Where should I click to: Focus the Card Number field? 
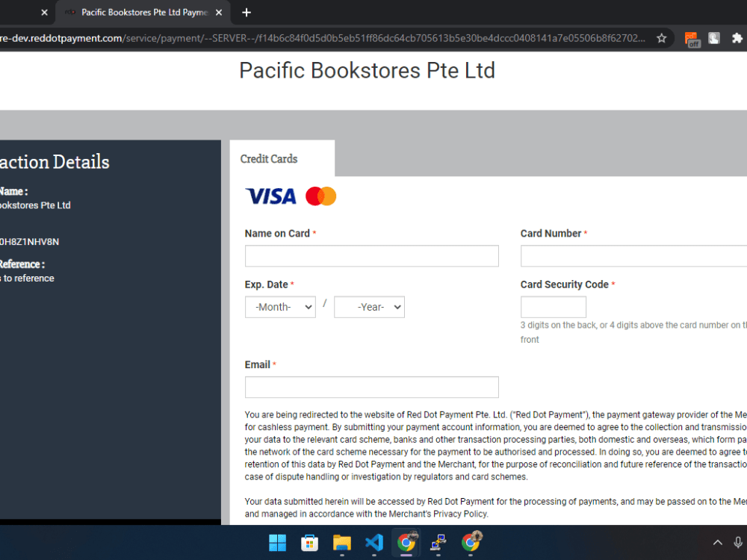click(x=633, y=256)
